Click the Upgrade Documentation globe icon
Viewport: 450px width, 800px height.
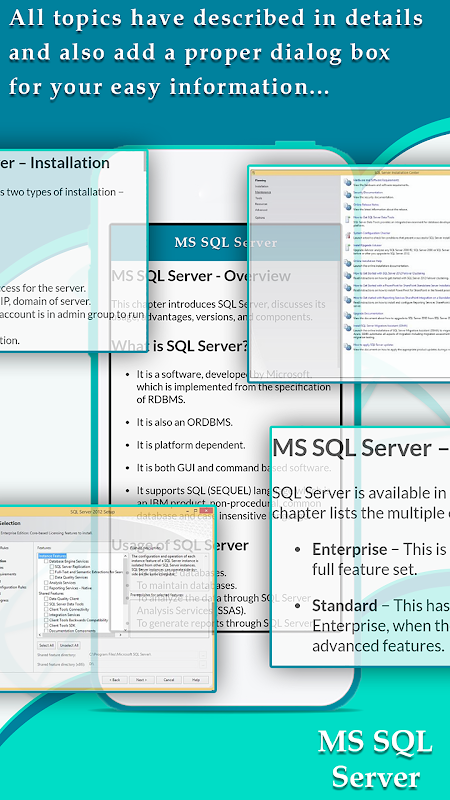pos(347,315)
